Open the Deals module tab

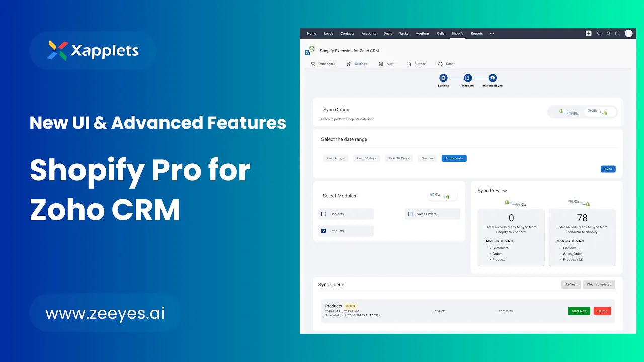click(x=388, y=34)
